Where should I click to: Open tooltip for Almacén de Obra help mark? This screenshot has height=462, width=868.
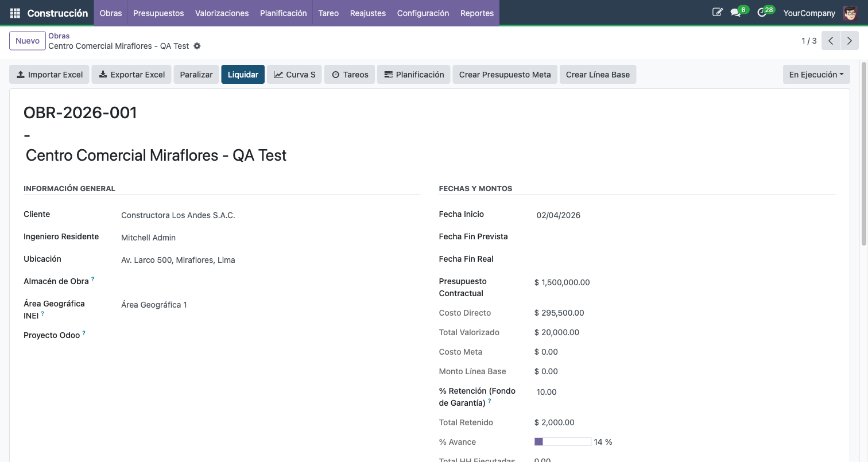(92, 279)
